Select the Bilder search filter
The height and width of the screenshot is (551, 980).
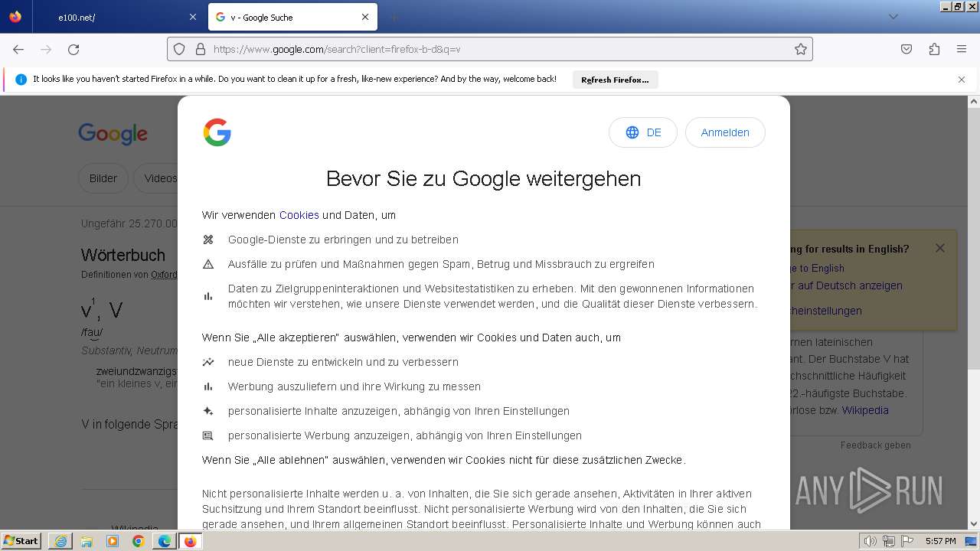(103, 178)
